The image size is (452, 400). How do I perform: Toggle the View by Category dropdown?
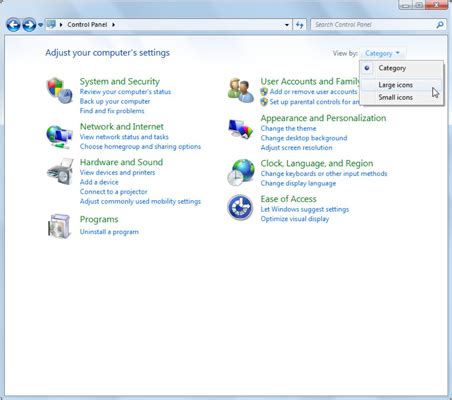pos(382,53)
